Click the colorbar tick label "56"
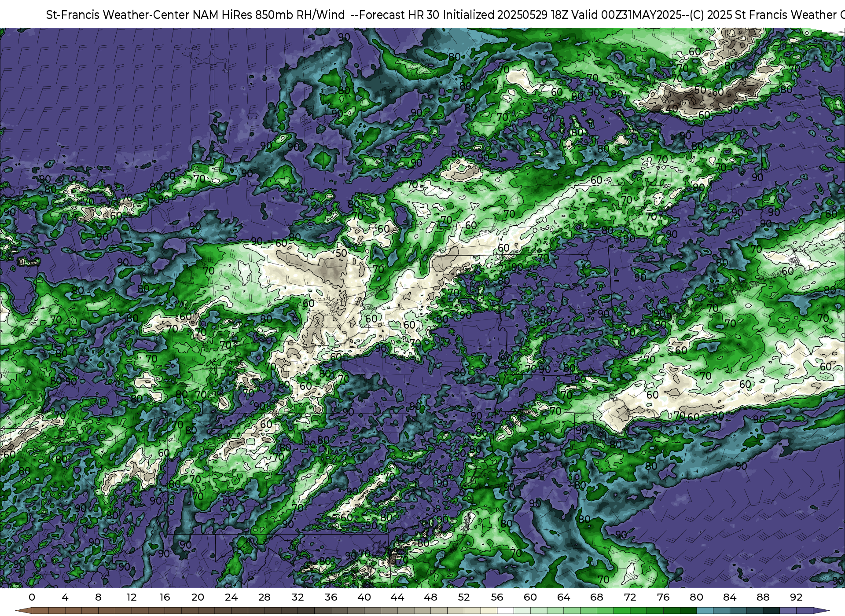The height and width of the screenshot is (616, 845). click(x=497, y=597)
